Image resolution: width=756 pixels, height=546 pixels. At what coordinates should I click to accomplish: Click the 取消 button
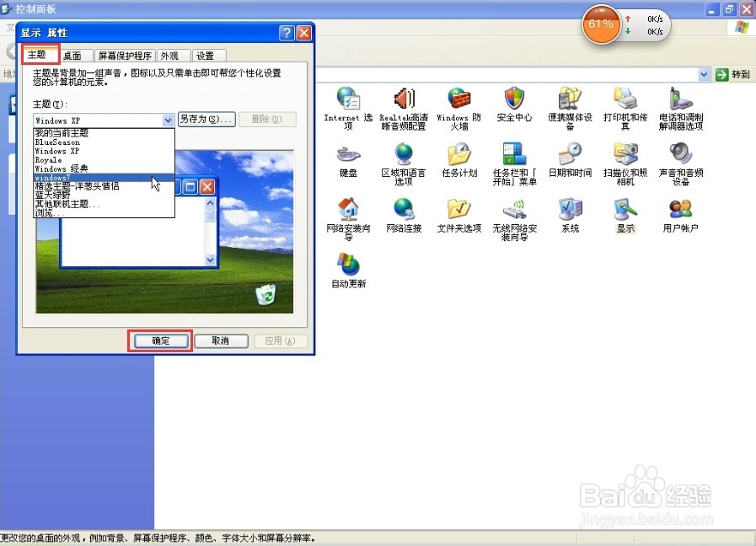click(x=221, y=340)
